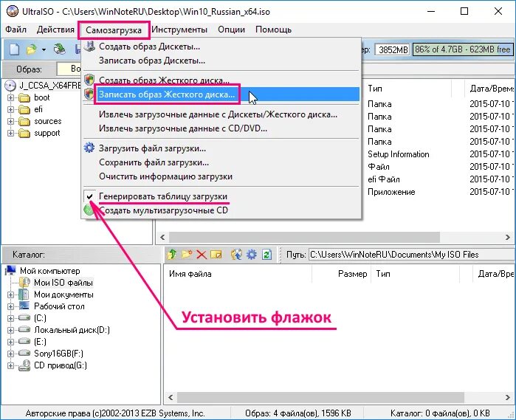Click the Rename icon in catalog toolbar
516x420 pixels.
point(216,254)
